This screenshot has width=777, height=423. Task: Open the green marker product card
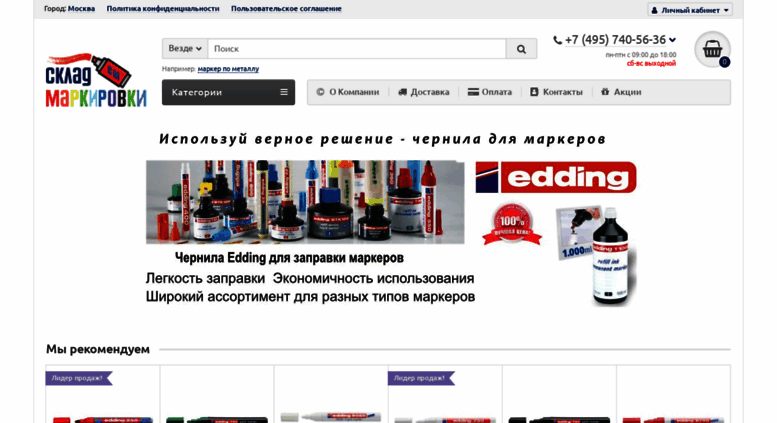pos(217,394)
